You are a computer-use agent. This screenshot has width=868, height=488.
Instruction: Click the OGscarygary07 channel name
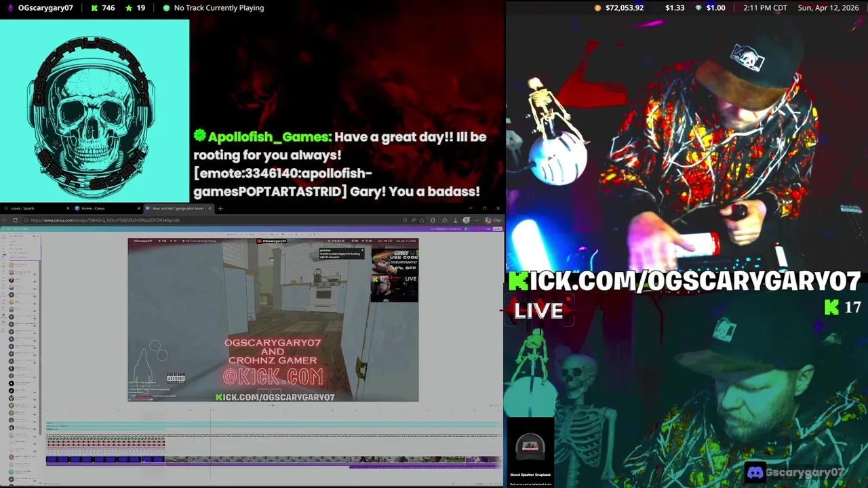tap(45, 8)
